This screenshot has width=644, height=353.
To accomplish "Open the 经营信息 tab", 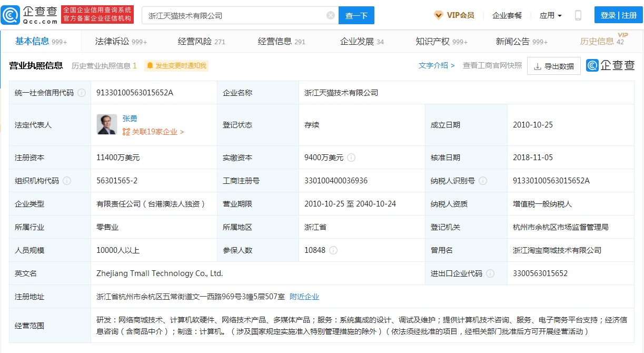I will (x=282, y=42).
